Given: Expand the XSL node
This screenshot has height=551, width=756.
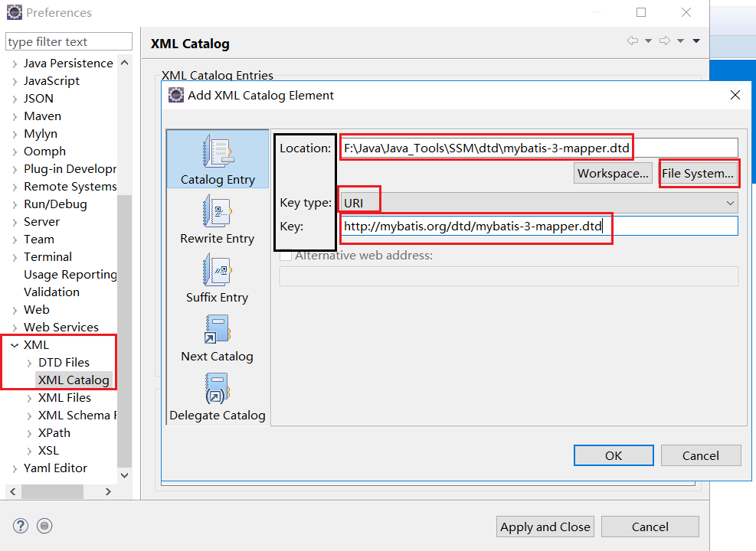Looking at the screenshot, I should tap(29, 452).
